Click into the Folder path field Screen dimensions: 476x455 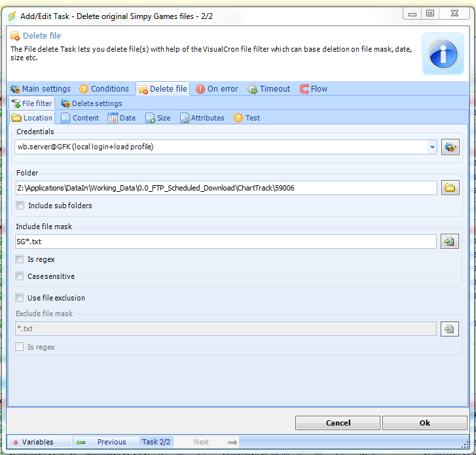226,188
